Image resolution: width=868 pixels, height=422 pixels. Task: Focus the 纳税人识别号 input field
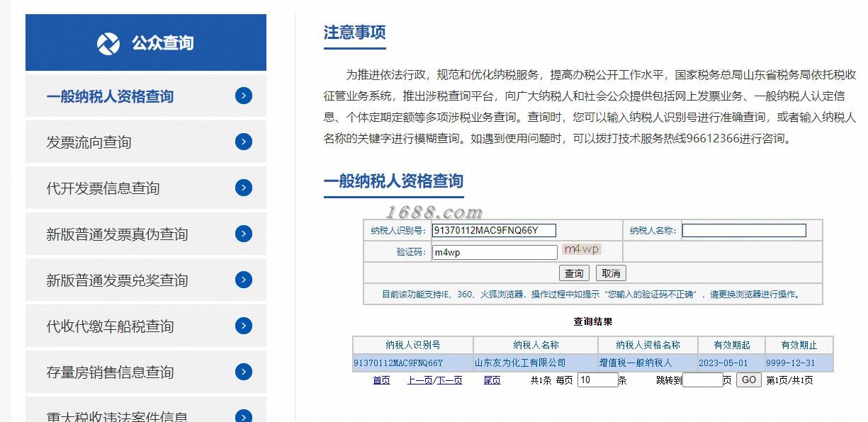point(494,230)
